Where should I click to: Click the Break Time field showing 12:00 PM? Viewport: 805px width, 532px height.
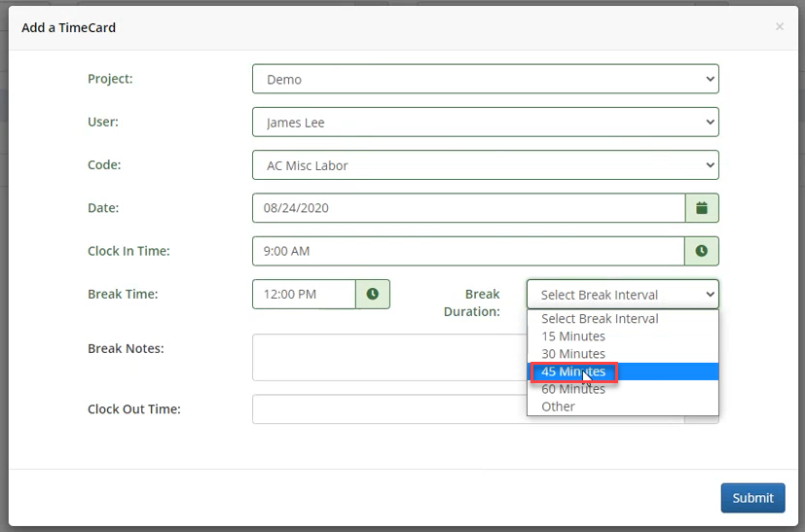pyautogui.click(x=303, y=294)
